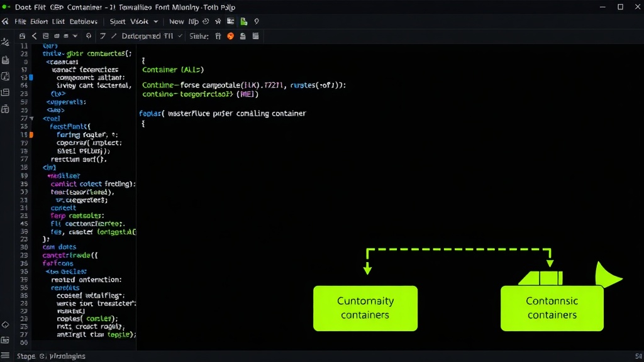Click the diamond icon in lower sidebar

click(5, 325)
